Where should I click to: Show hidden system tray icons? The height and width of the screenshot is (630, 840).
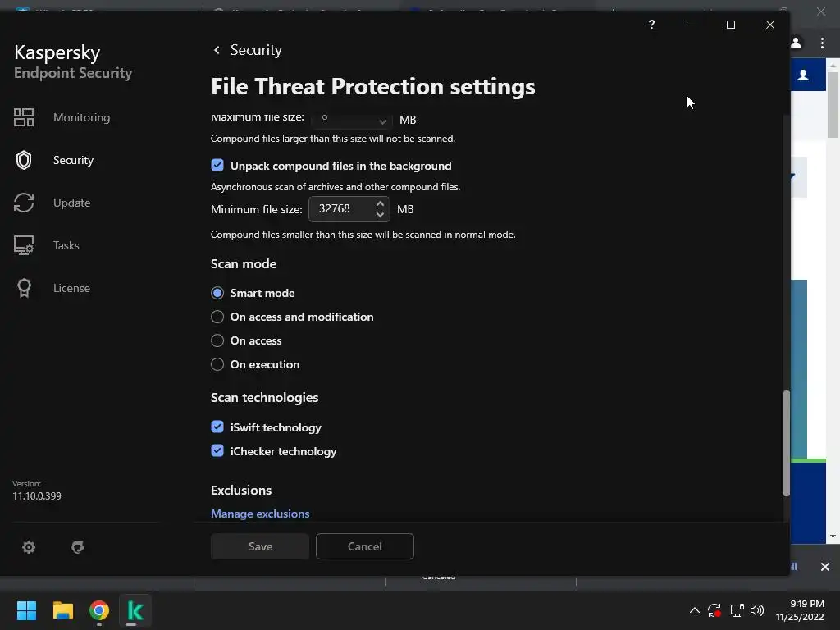coord(694,610)
